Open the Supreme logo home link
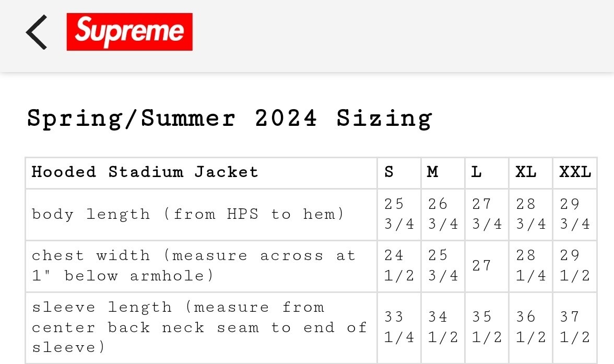Image resolution: width=614 pixels, height=364 pixels. (x=129, y=32)
